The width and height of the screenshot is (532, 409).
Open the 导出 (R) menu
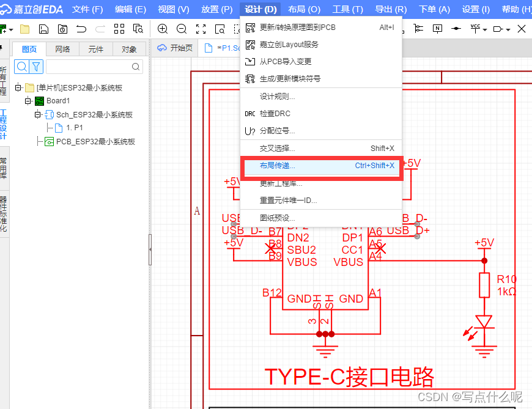coord(391,9)
